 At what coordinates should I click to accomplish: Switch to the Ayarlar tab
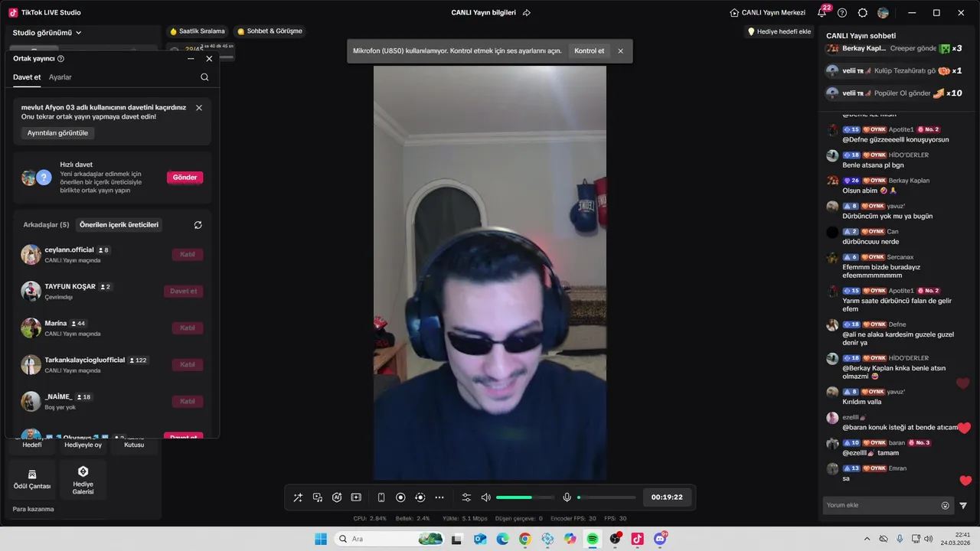(60, 77)
